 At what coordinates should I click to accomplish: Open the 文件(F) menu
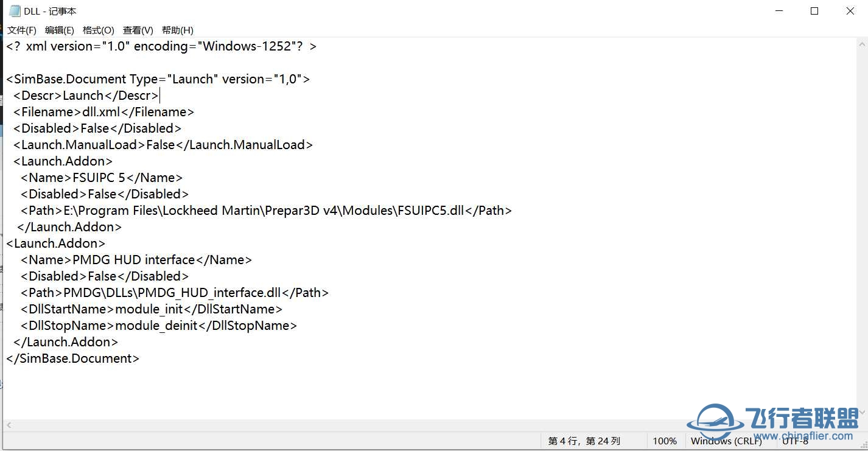(x=22, y=30)
